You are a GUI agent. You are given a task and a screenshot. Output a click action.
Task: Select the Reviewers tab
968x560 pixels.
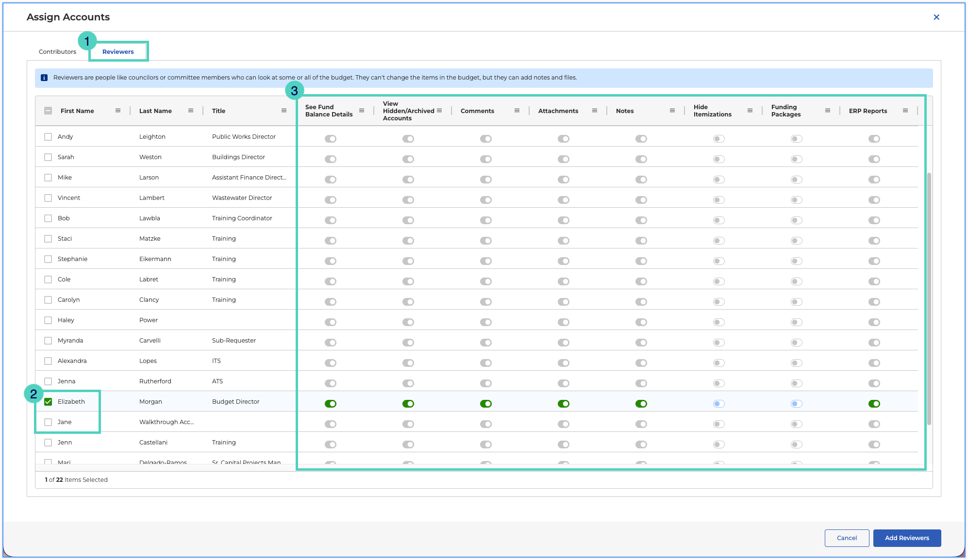[x=118, y=51]
